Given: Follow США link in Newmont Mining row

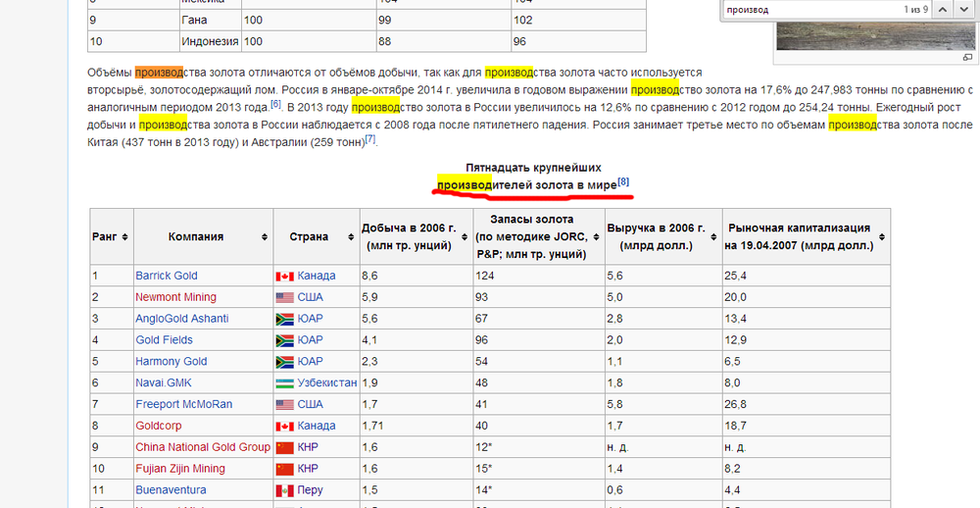Looking at the screenshot, I should 310,297.
